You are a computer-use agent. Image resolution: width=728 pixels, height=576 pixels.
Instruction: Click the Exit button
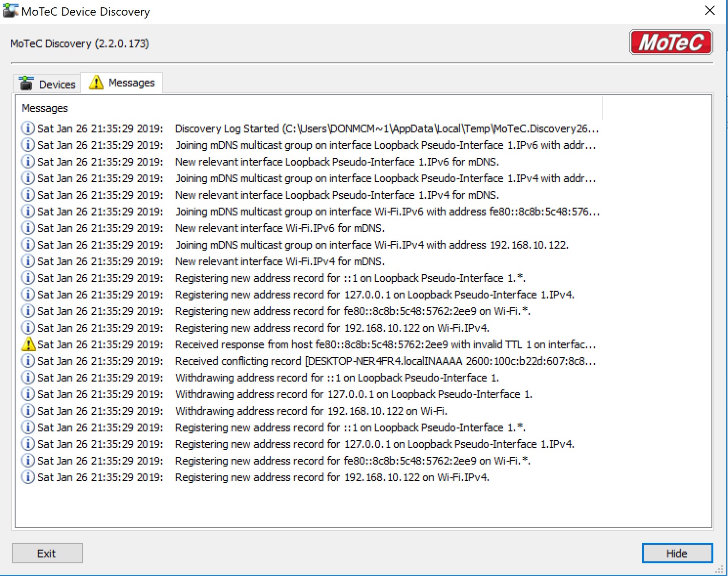tap(47, 553)
